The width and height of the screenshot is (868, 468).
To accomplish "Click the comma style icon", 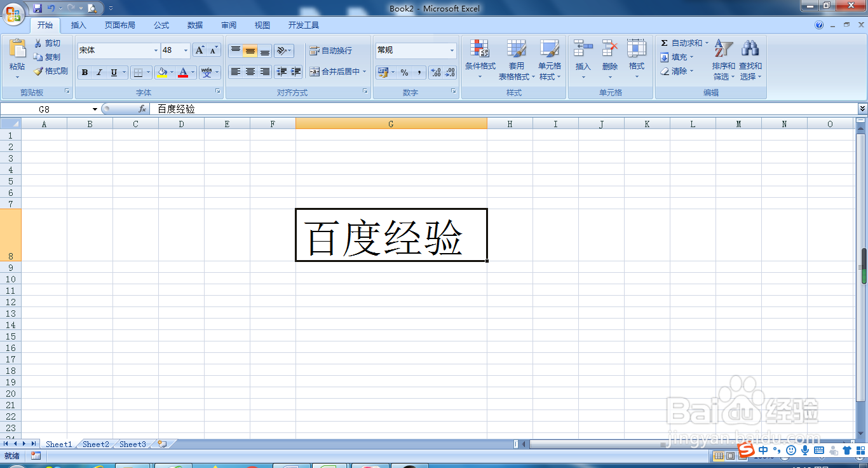I will click(419, 72).
